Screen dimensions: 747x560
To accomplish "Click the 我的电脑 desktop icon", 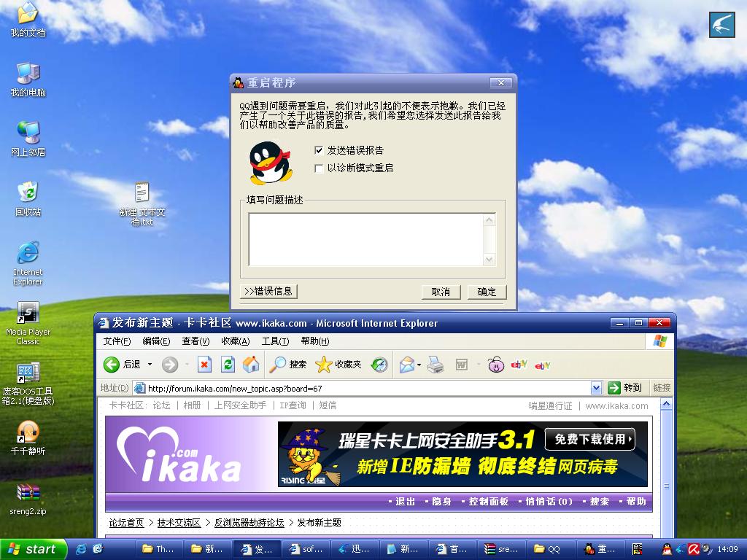I will pyautogui.click(x=28, y=80).
